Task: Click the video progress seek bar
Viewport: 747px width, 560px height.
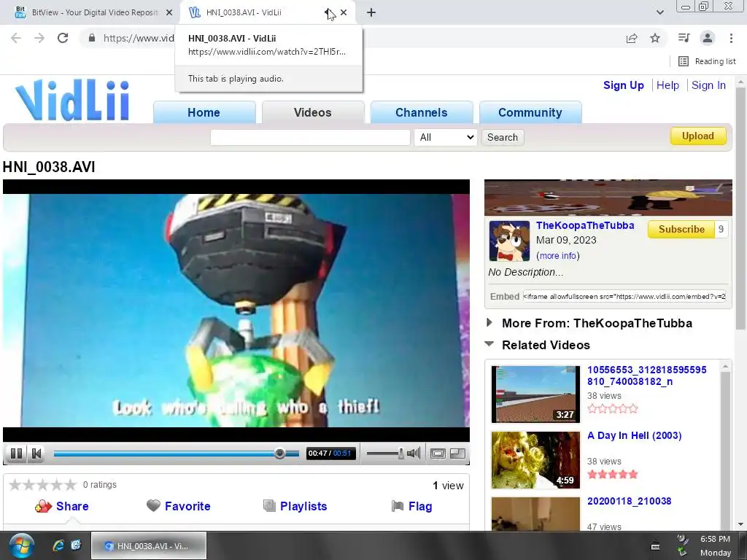Action: coord(177,454)
